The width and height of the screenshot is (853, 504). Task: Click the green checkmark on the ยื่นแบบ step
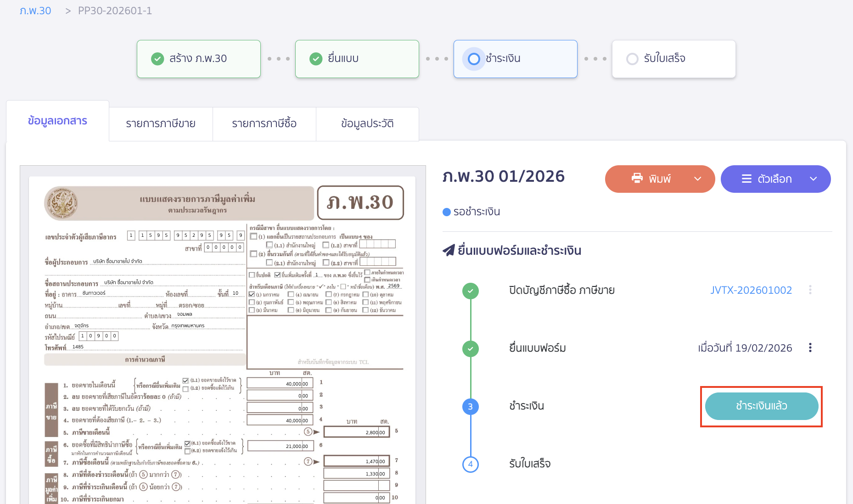[315, 59]
